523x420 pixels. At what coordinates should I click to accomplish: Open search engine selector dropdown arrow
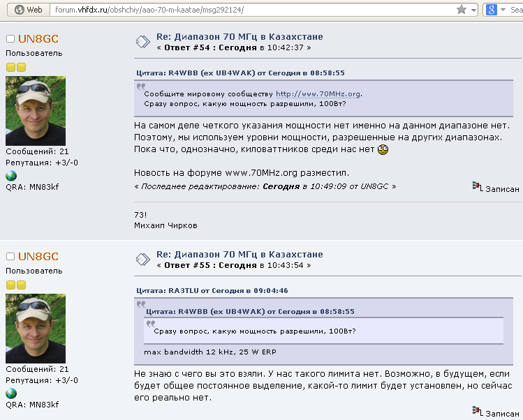coord(503,10)
